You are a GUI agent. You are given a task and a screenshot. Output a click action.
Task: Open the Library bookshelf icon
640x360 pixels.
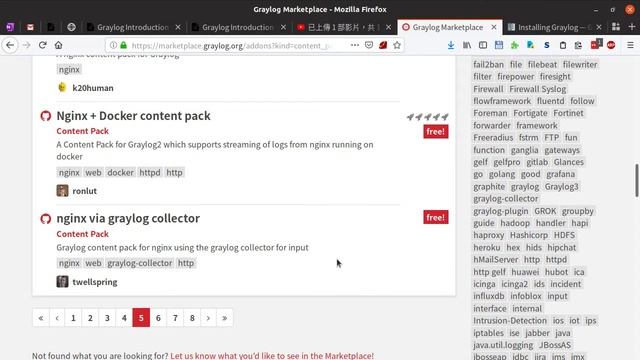[x=467, y=45]
